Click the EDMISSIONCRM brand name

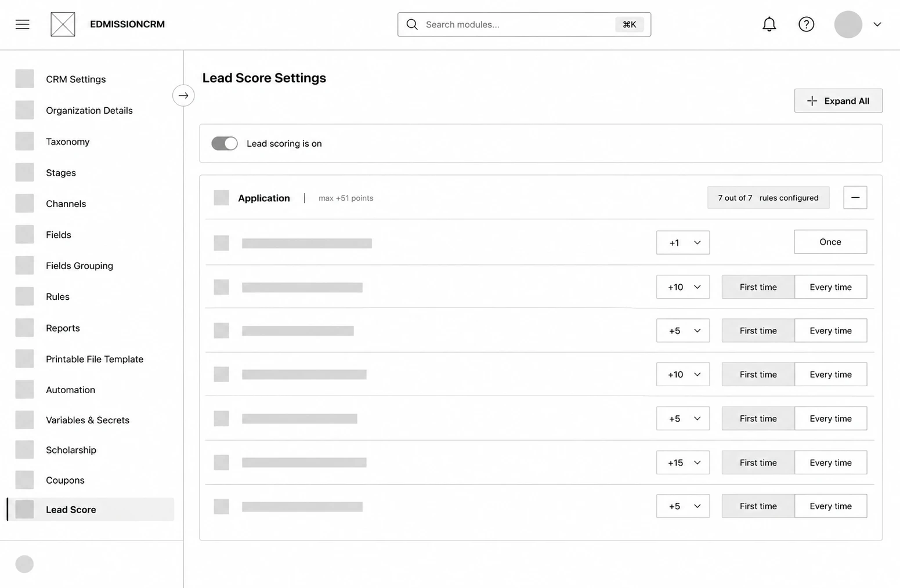127,24
